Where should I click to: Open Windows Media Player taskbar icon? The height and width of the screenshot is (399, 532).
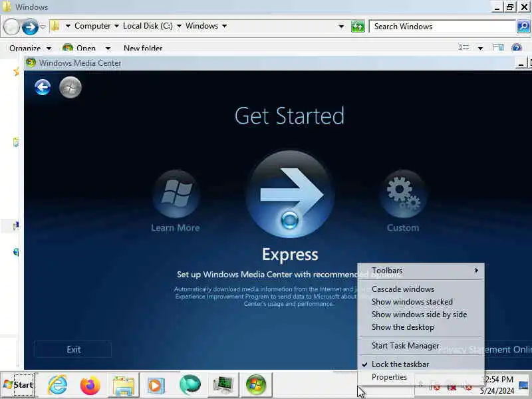156,385
